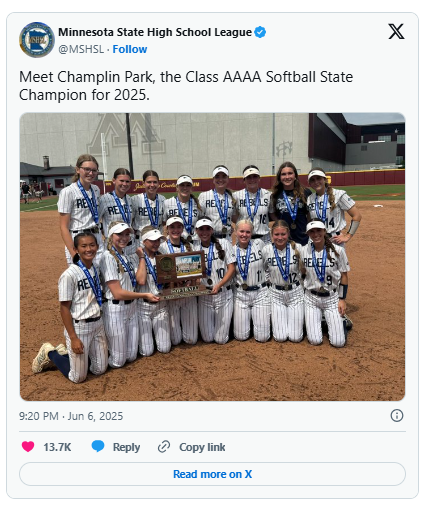426x507 pixels.
Task: Follow the MSHSL account
Action: coord(130,49)
